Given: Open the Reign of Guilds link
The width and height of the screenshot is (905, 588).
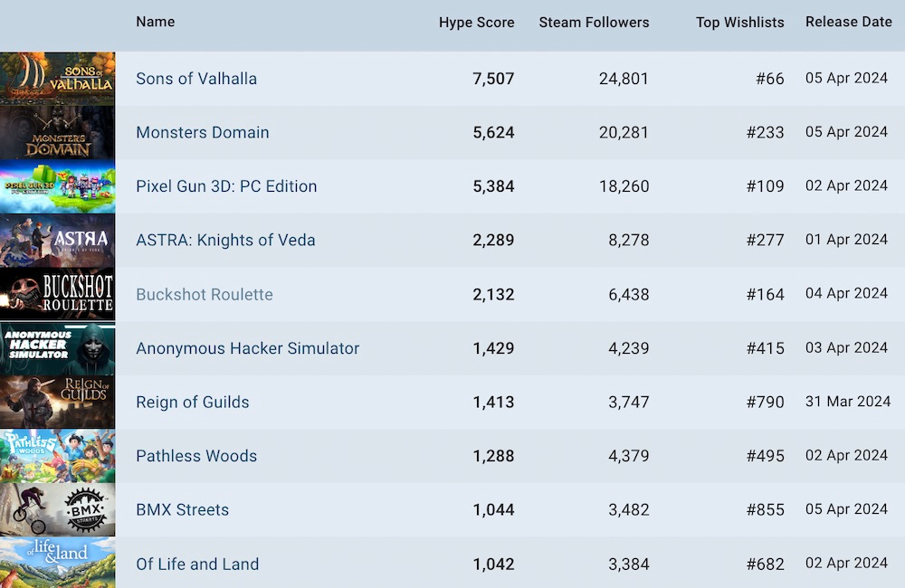Looking at the screenshot, I should point(193,402).
